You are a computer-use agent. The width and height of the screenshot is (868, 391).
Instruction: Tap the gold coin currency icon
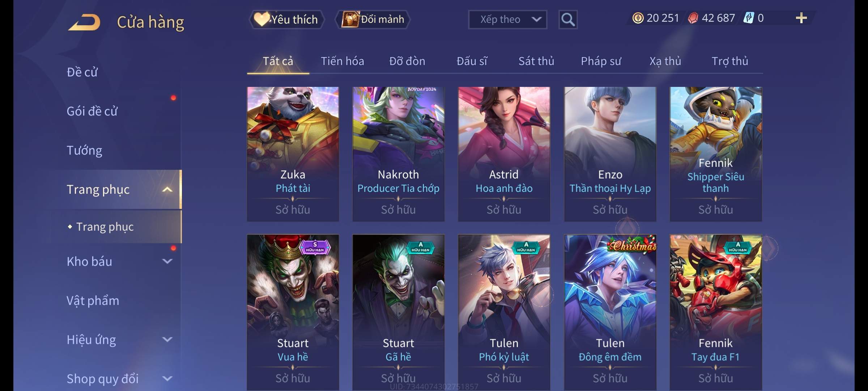pyautogui.click(x=638, y=18)
